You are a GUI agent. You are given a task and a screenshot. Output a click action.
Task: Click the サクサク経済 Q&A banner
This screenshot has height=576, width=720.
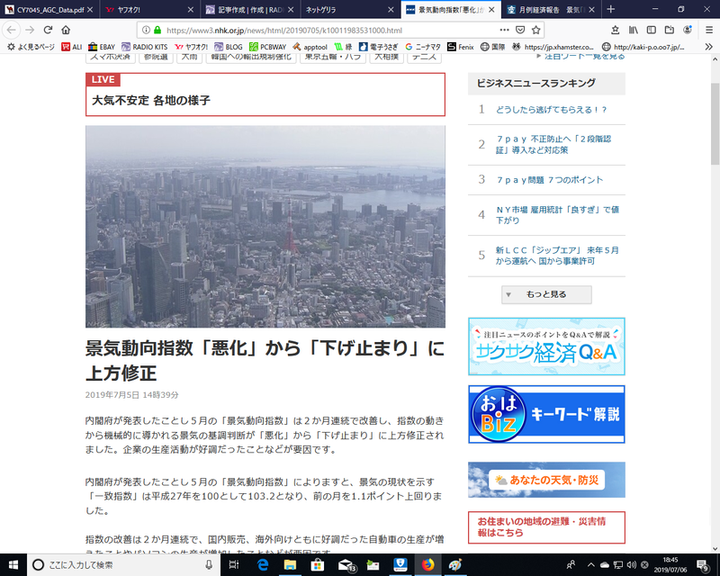pos(546,347)
